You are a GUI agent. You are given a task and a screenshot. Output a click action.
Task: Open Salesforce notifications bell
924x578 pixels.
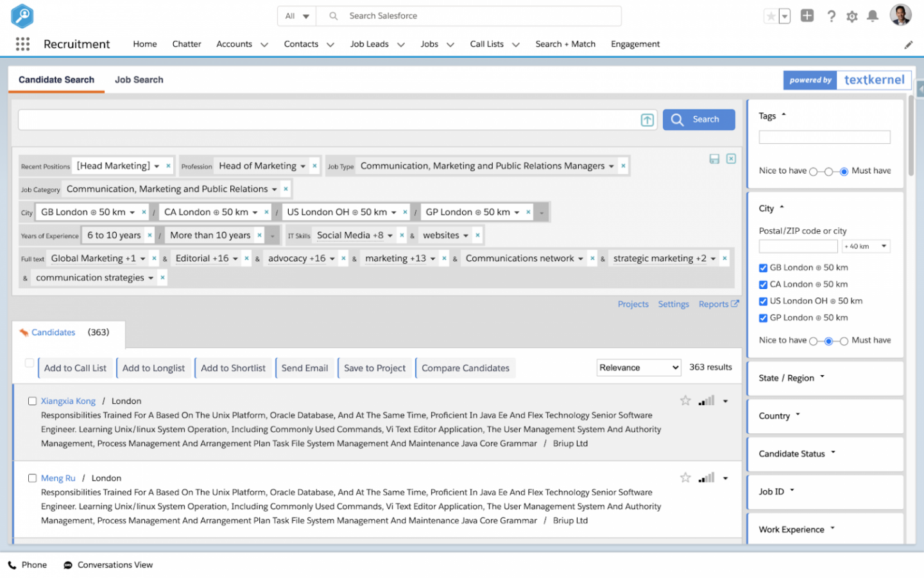[x=873, y=16]
